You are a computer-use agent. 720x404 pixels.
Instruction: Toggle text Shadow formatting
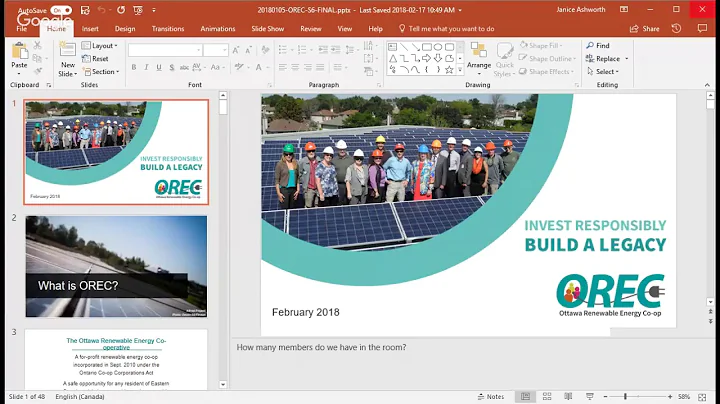point(171,67)
